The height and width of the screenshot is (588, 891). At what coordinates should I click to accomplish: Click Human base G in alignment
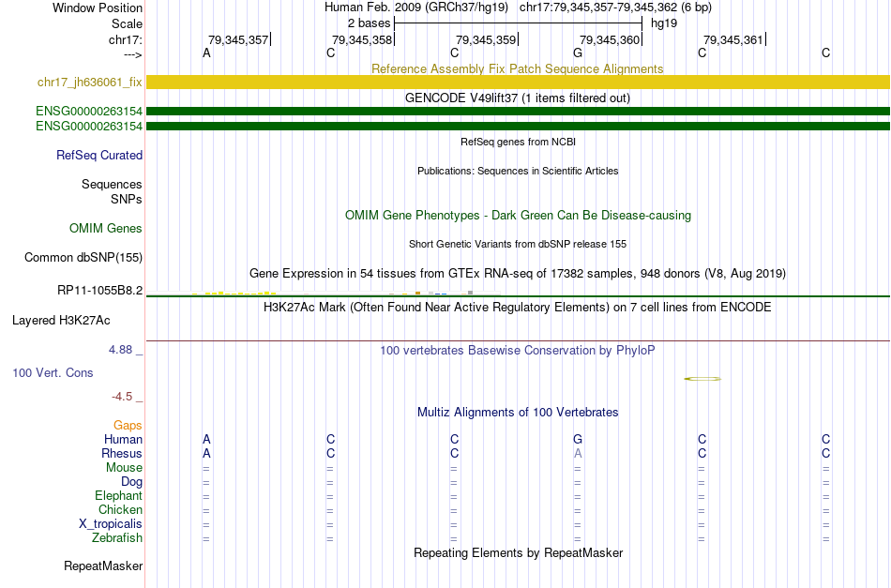click(578, 439)
